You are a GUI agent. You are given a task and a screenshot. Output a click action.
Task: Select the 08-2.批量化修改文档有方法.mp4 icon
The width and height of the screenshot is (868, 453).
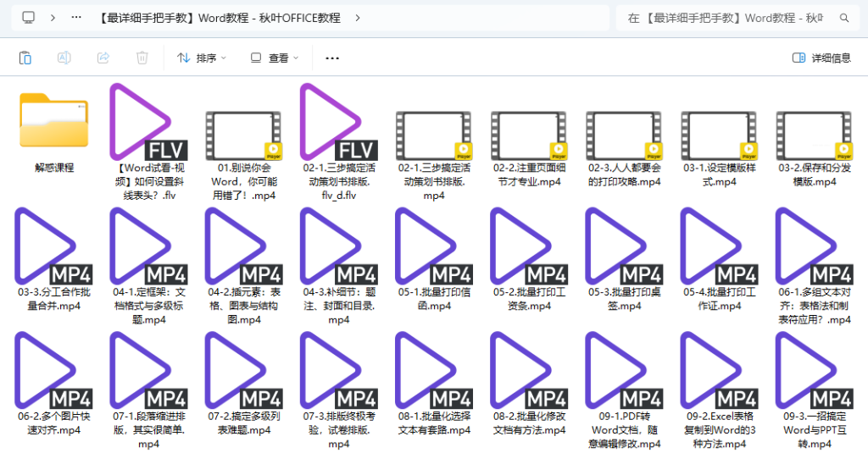(529, 371)
